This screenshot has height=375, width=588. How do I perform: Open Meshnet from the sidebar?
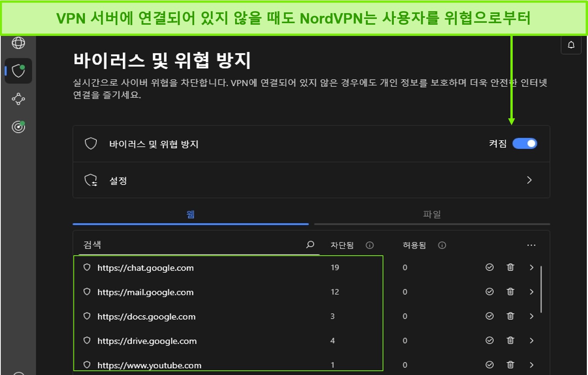pos(18,99)
